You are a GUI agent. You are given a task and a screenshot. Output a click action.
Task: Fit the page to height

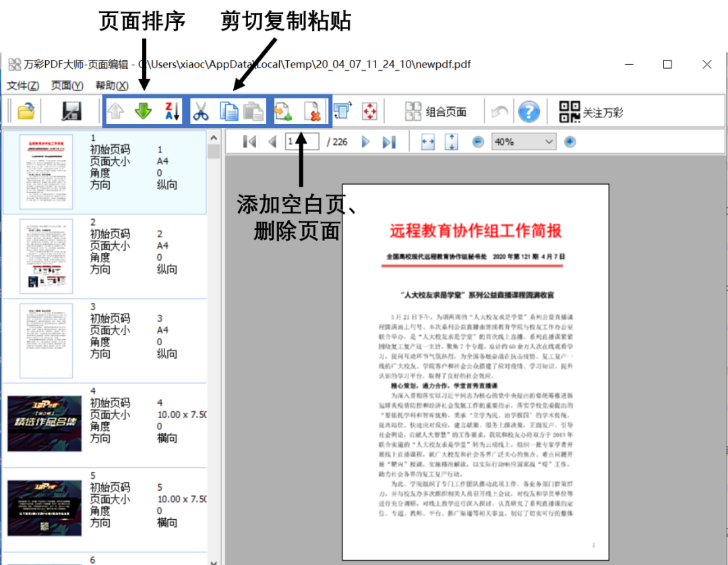pos(451,142)
